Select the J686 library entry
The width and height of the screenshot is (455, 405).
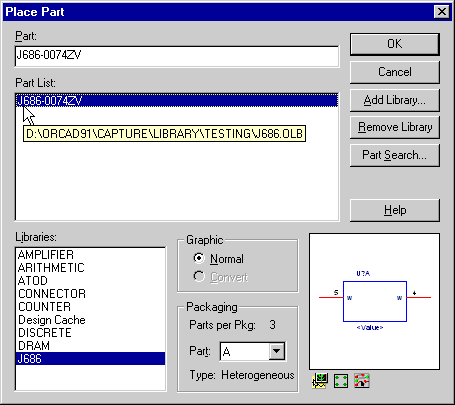click(90, 359)
